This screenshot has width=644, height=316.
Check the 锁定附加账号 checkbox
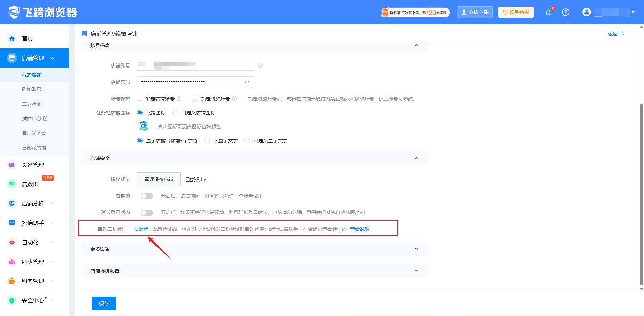click(195, 98)
